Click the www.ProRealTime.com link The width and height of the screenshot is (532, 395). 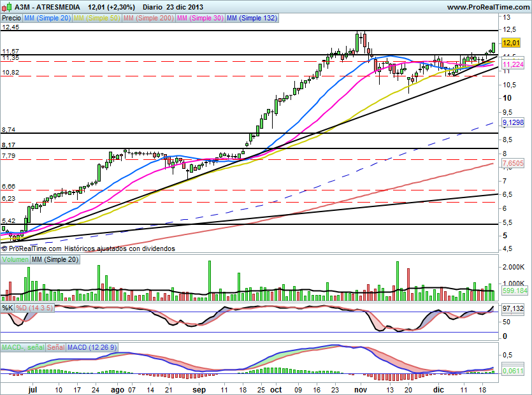[x=488, y=7]
